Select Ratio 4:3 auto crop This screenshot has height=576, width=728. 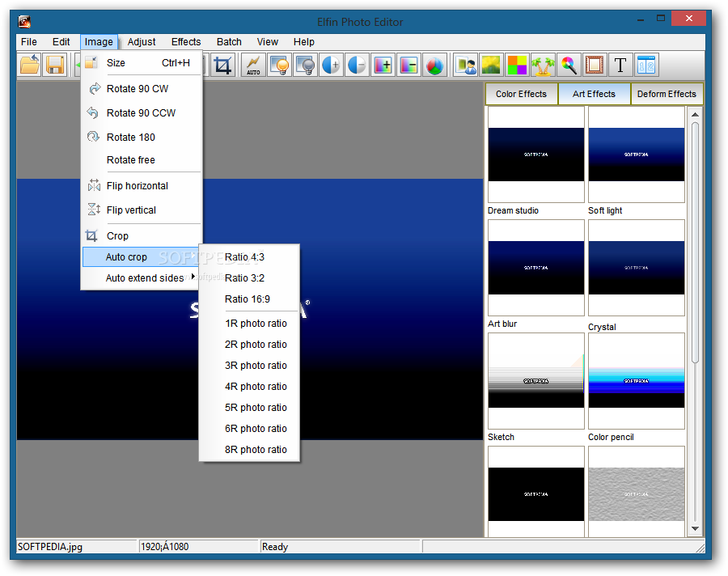click(249, 257)
